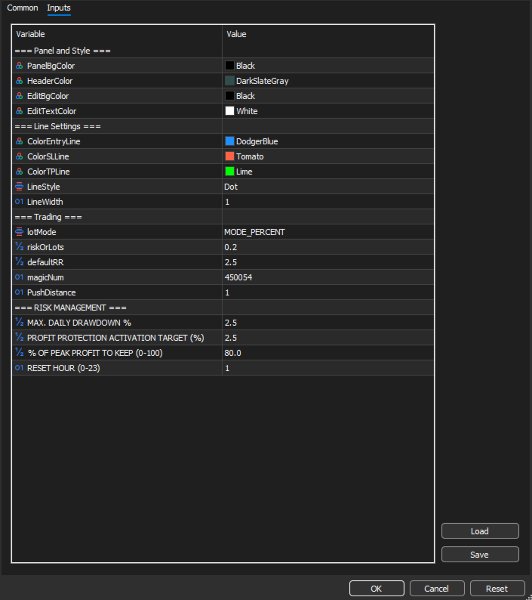
Task: Select the magicNum variable name
Action: (46, 277)
